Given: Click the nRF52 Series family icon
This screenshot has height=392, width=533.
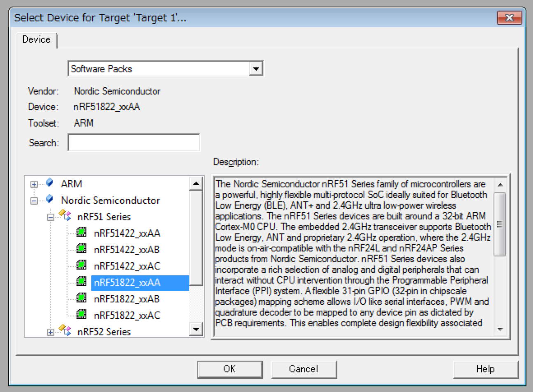Looking at the screenshot, I should [65, 331].
